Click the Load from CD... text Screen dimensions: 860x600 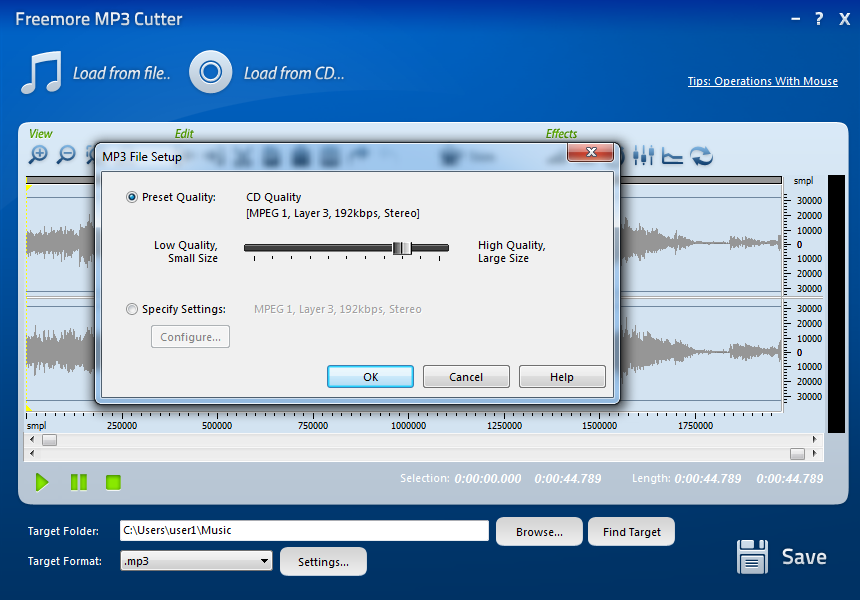coord(294,73)
